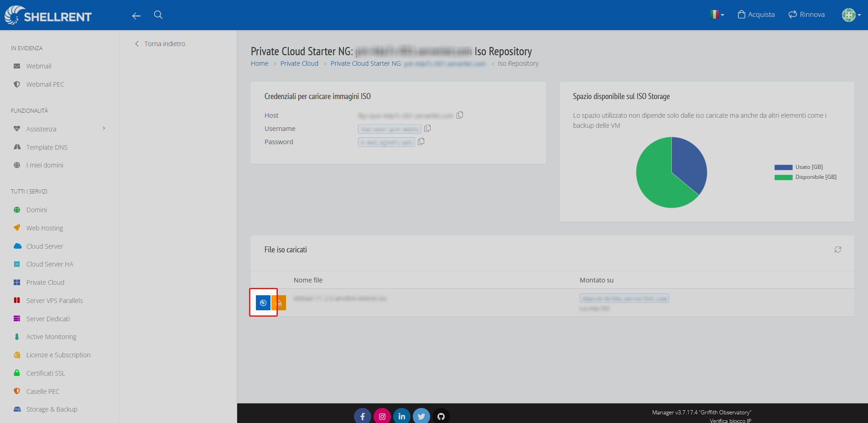Open the header search icon
Image resolution: width=868 pixels, height=423 pixels.
[158, 15]
